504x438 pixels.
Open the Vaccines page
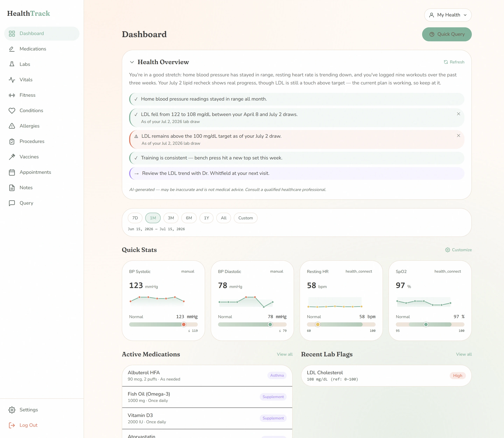(42, 157)
